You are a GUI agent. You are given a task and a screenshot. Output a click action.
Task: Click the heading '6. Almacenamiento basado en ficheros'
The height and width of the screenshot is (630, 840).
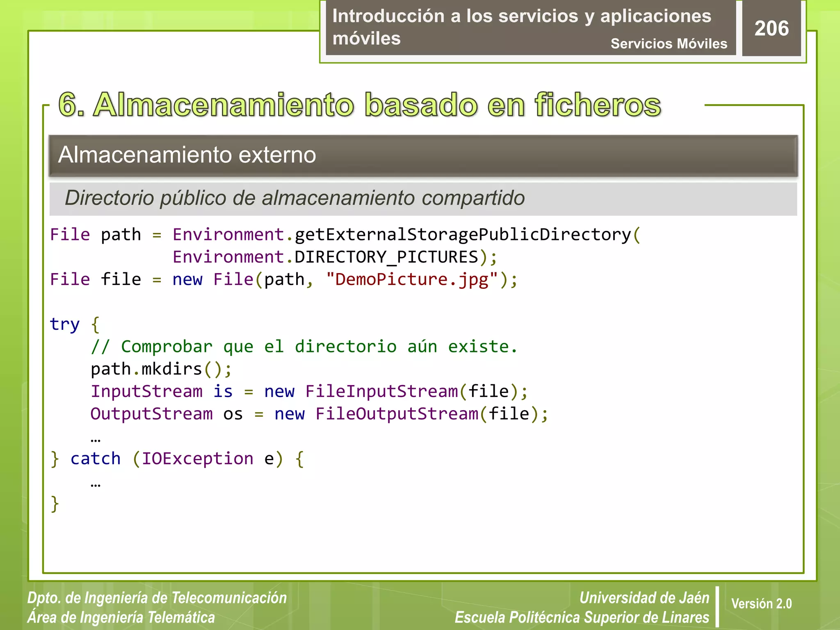(x=360, y=105)
